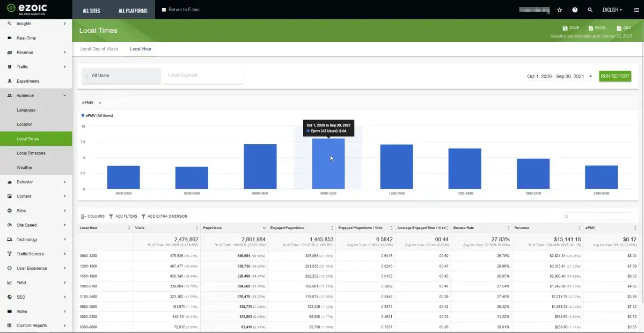Click the Sites globe icon

[x=10, y=211]
